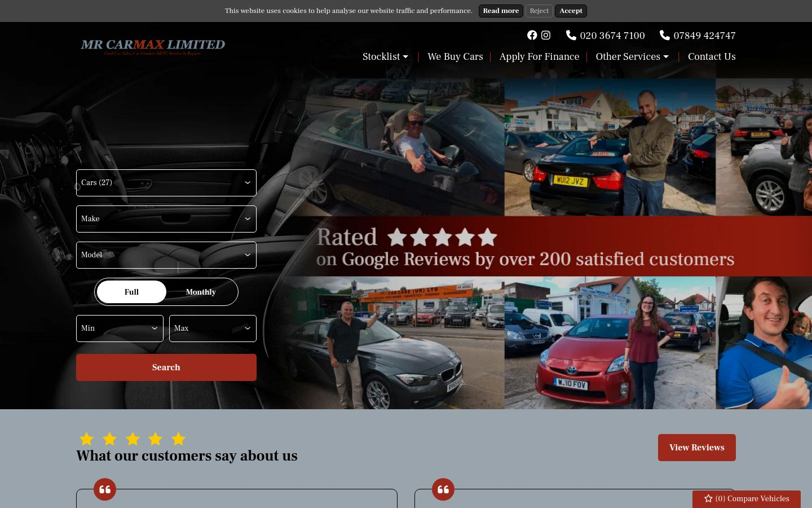Click the red Search button

(x=166, y=367)
